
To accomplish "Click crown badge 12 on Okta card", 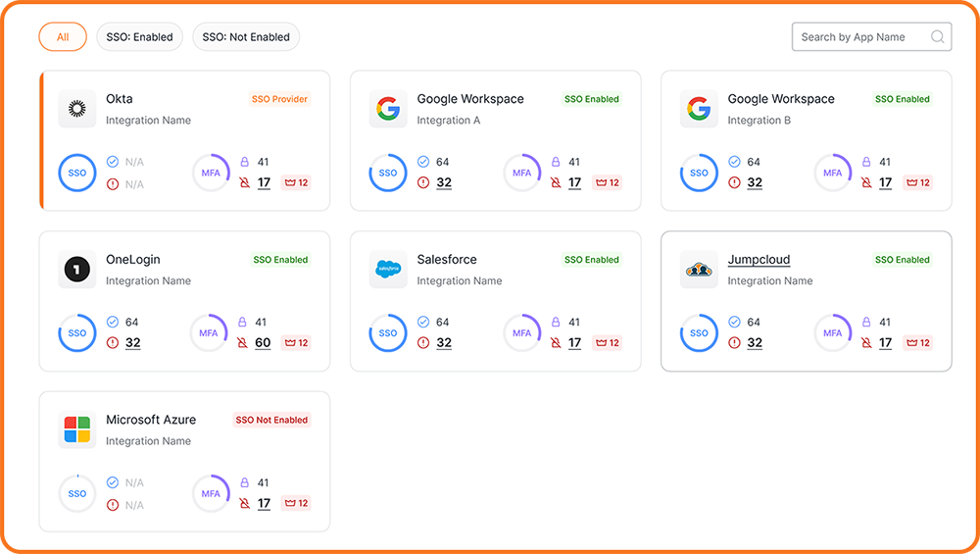I will tap(296, 182).
